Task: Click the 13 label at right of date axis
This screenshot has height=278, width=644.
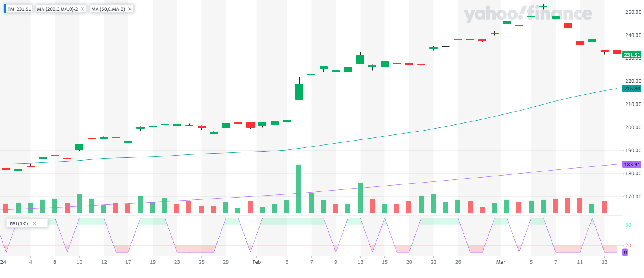Action: (604, 262)
